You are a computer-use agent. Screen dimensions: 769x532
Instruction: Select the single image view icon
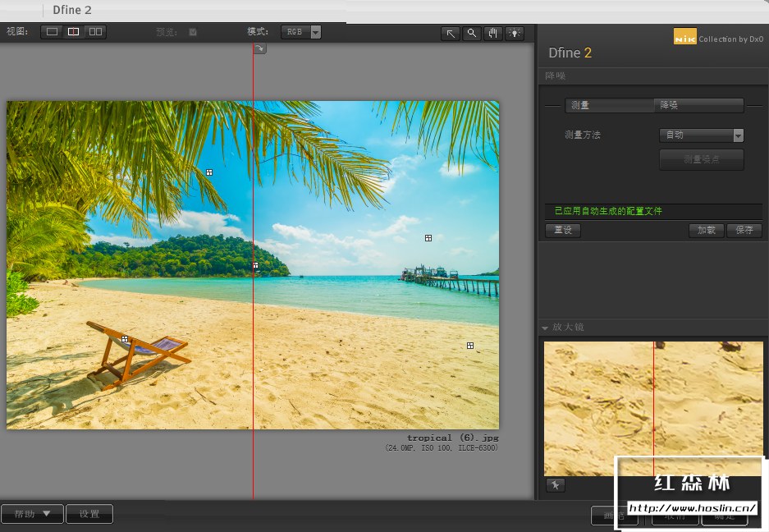pyautogui.click(x=53, y=32)
